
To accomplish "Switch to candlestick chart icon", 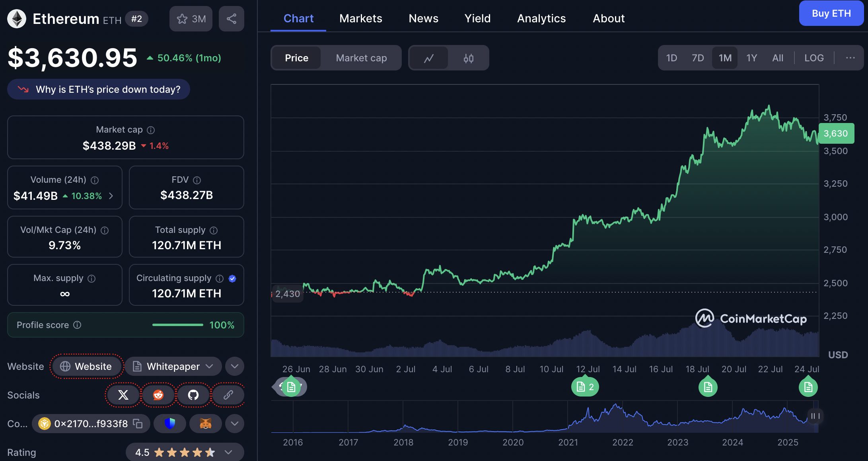I will coord(469,58).
